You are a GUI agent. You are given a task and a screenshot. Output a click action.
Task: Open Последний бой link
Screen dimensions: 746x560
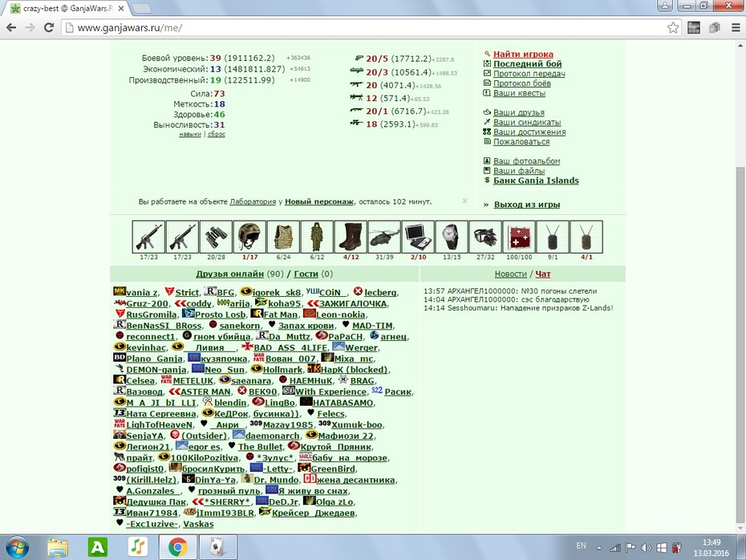click(x=527, y=63)
